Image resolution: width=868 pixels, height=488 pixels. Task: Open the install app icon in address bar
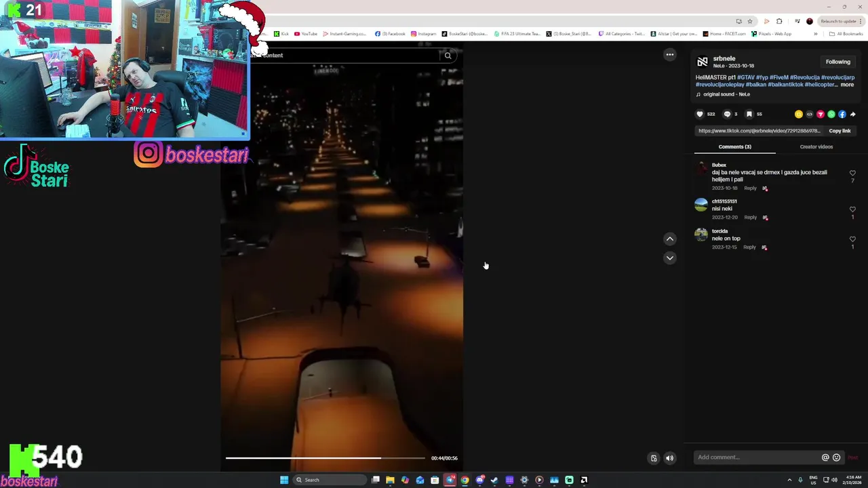coord(738,21)
